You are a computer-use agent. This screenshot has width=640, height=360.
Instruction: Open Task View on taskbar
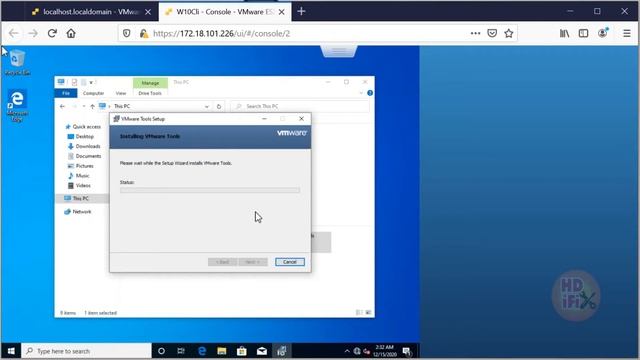pyautogui.click(x=181, y=351)
